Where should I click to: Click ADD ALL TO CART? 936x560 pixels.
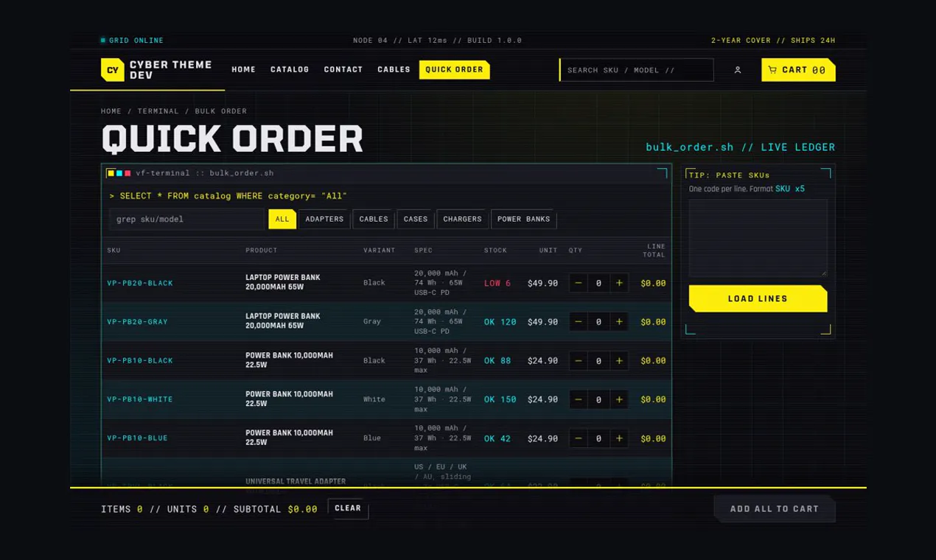pos(775,509)
